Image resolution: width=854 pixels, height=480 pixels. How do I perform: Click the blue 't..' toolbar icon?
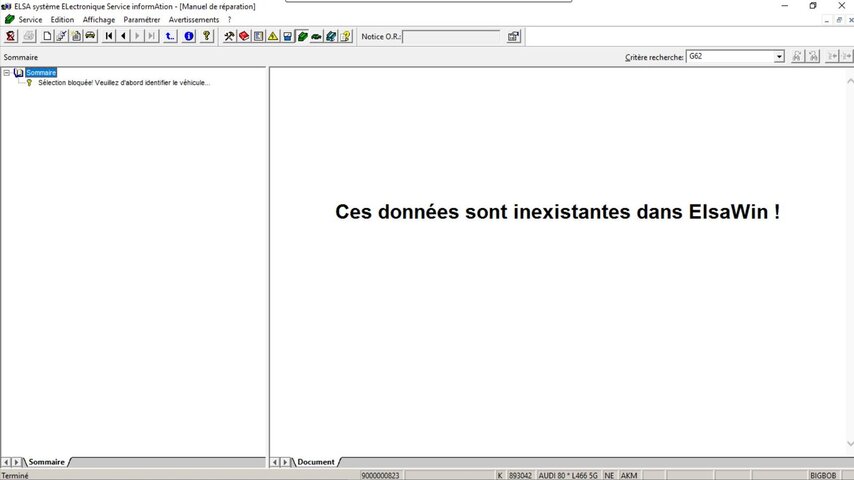[x=170, y=37]
